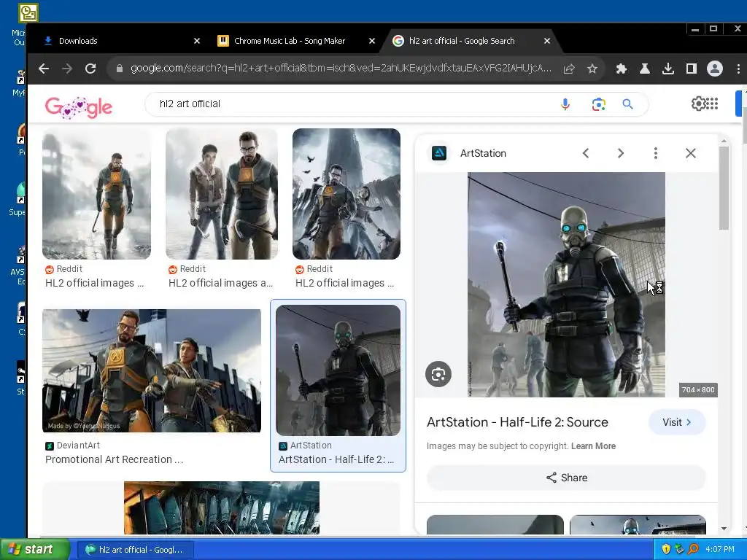Open ArtStation - Half-Life 2: Source title link
The image size is (747, 560).
point(517,422)
